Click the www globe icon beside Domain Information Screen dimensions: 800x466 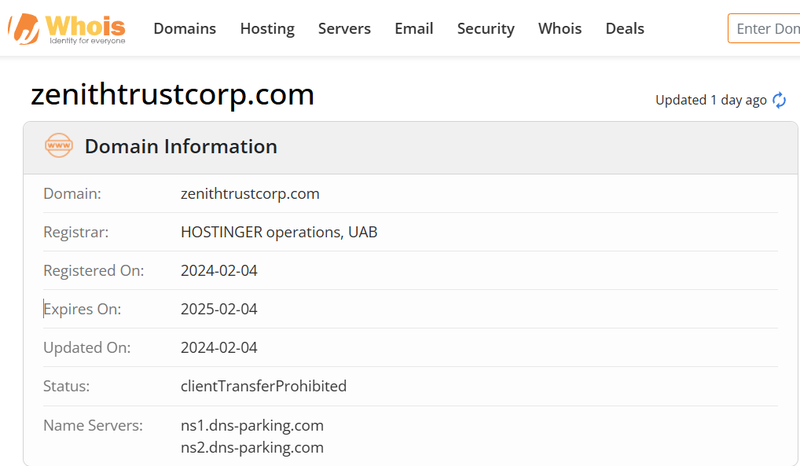[59, 145]
